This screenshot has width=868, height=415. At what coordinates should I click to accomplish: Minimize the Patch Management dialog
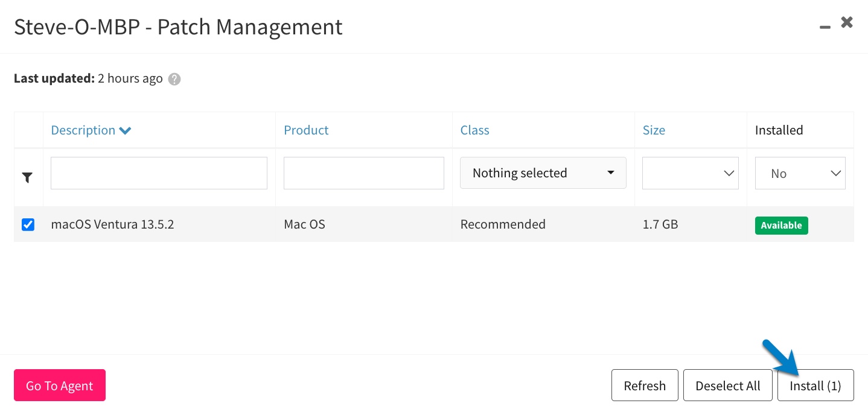click(x=825, y=27)
